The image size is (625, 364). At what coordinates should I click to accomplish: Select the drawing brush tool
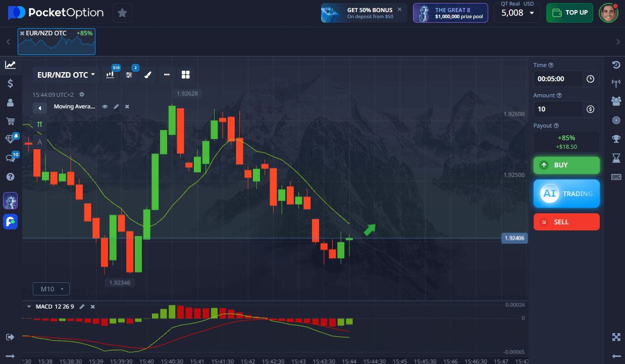[148, 75]
